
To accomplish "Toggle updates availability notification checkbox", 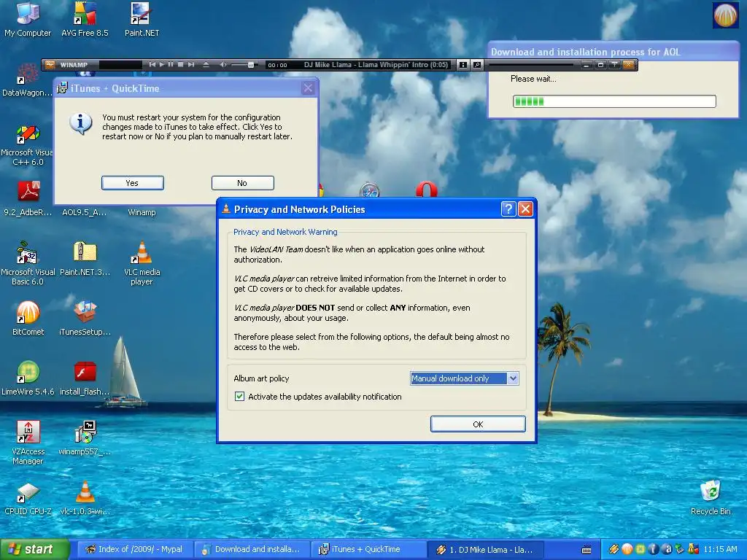I will pos(239,396).
